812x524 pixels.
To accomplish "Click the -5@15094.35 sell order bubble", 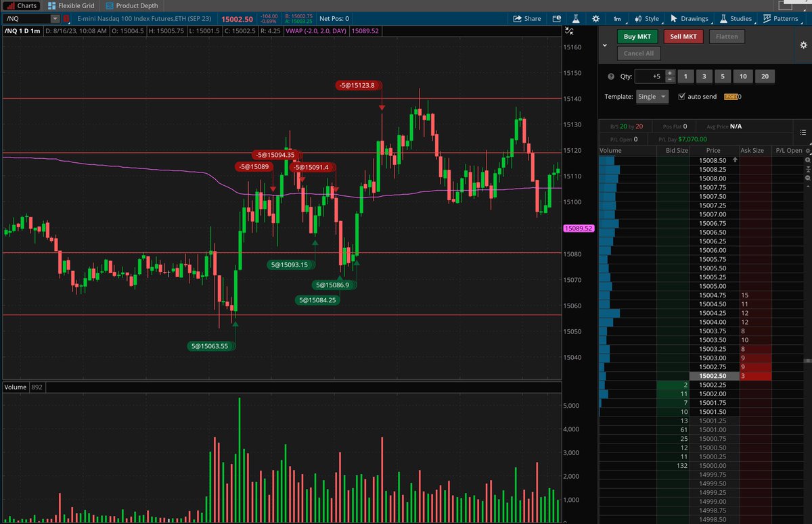I will (x=275, y=155).
